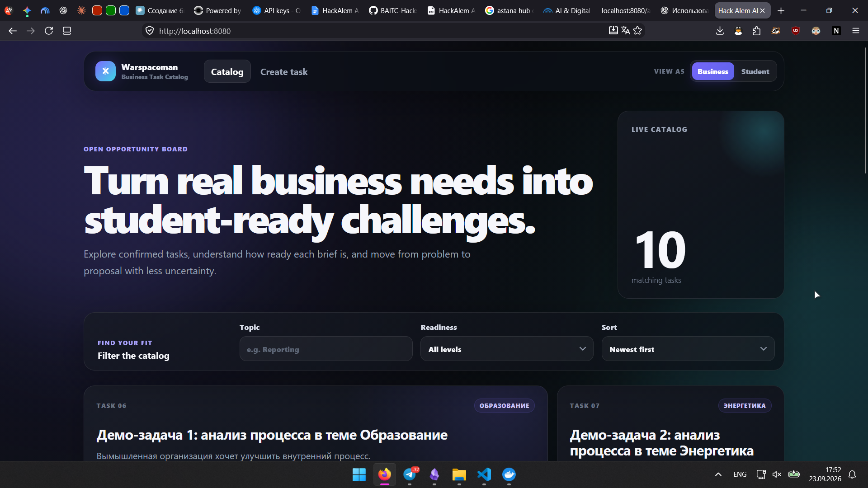Open the uBlock Origin extension
Viewport: 868px width, 488px height.
[796, 31]
